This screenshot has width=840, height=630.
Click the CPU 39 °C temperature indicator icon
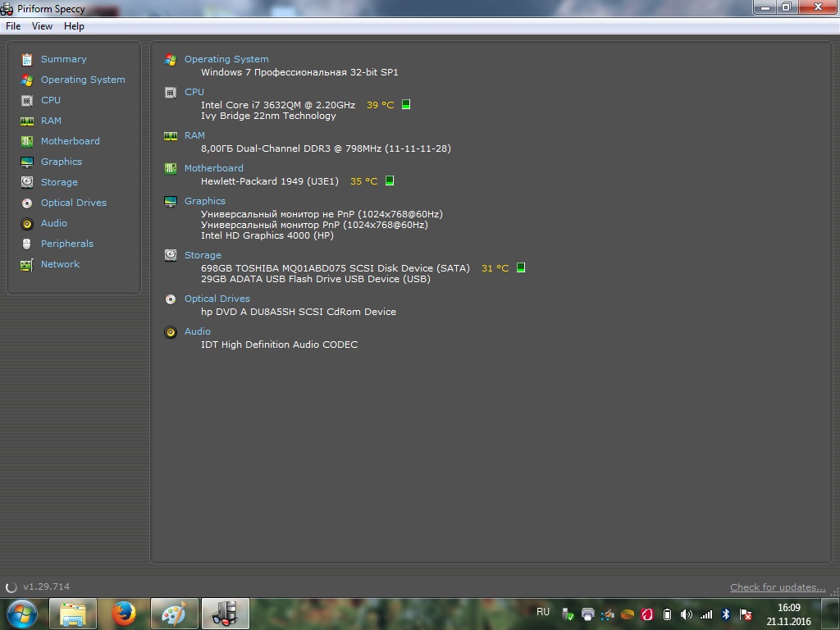(406, 104)
